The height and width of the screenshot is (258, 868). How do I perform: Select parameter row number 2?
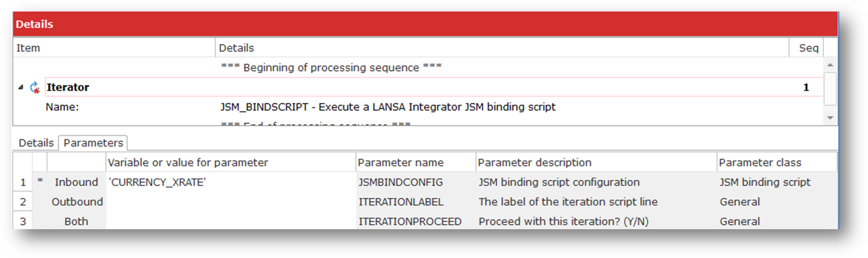coord(23,202)
